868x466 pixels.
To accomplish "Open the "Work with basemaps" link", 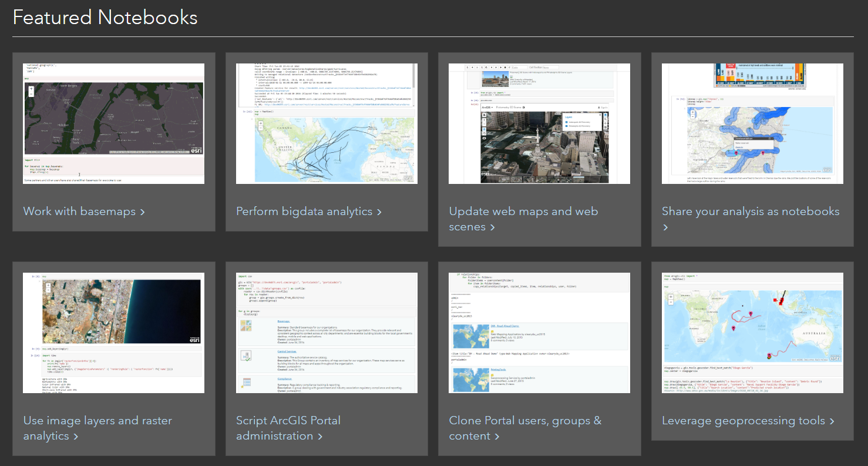I will point(84,212).
